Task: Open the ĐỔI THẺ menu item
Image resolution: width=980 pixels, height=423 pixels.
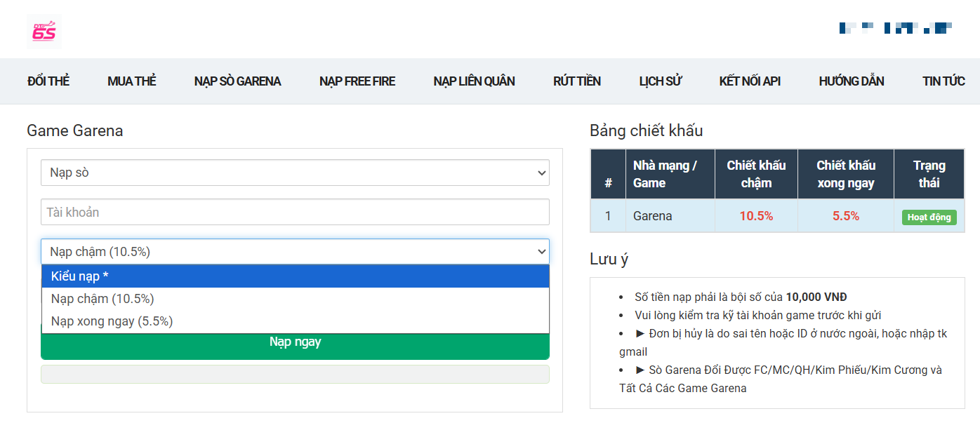Action: [48, 81]
